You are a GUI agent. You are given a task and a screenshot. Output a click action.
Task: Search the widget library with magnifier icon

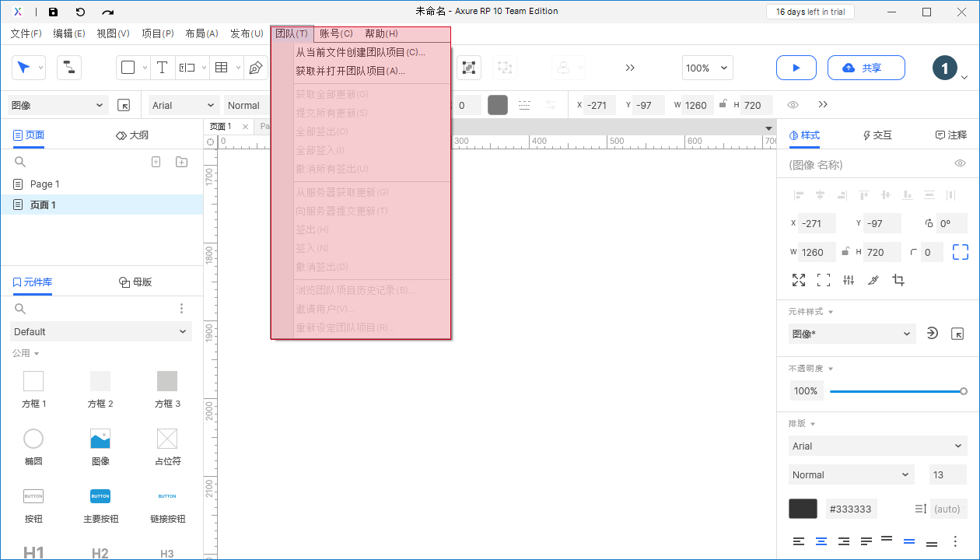pos(20,309)
